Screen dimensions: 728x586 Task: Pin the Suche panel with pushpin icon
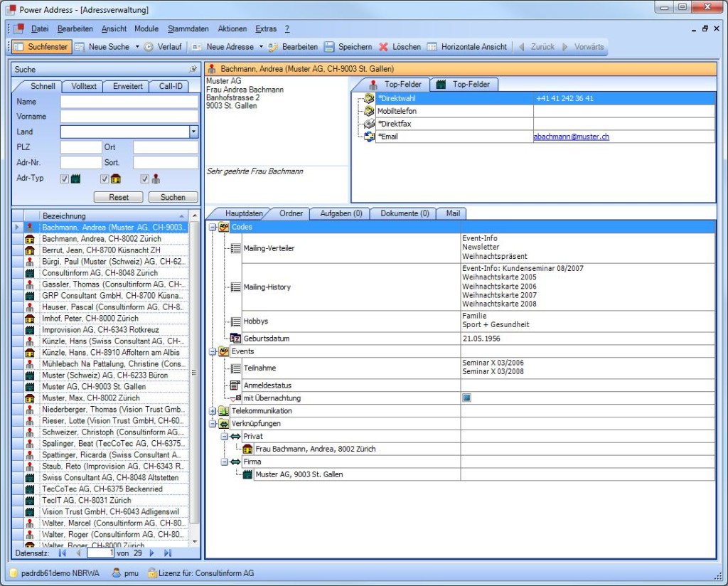(193, 70)
